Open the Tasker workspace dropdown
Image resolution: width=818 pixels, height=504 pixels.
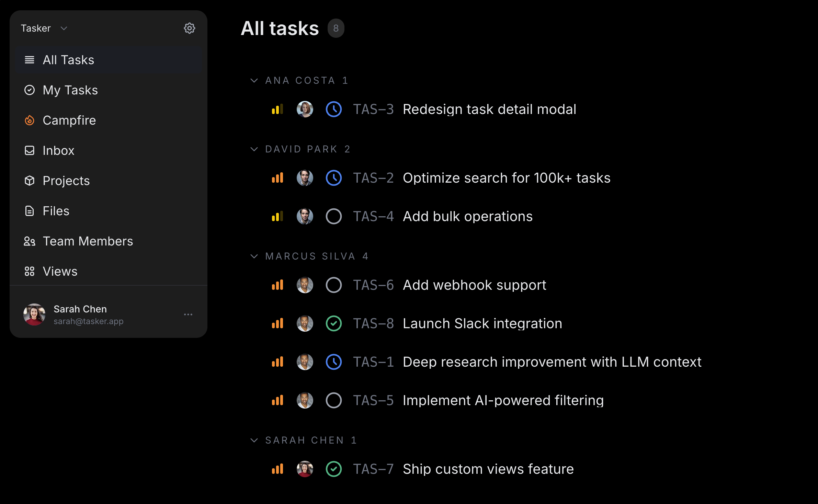45,28
